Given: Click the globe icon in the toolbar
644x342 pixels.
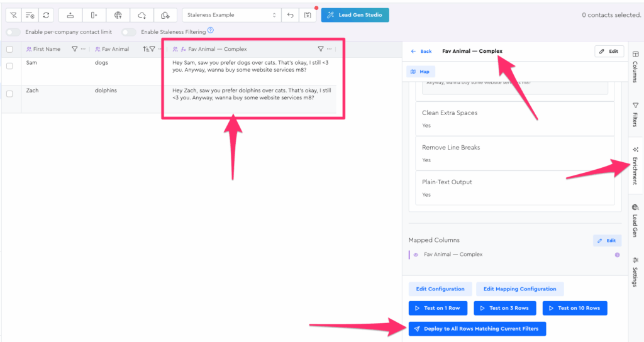Looking at the screenshot, I should [x=118, y=15].
